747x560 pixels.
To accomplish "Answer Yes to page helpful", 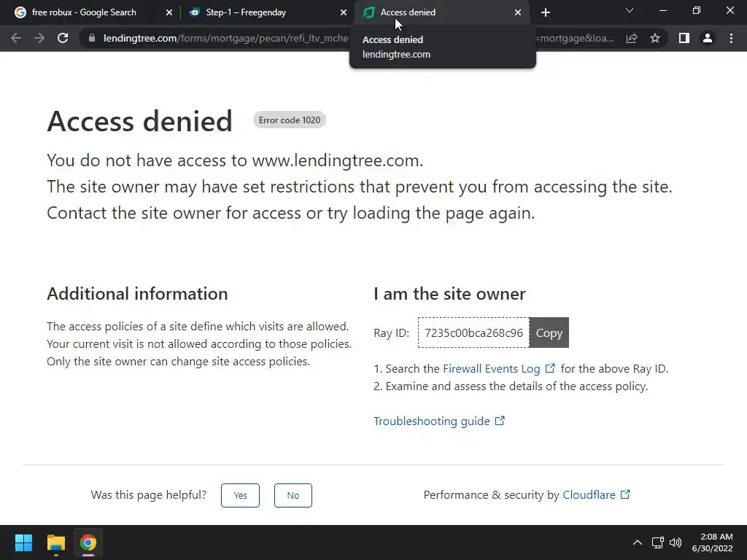I will [240, 495].
